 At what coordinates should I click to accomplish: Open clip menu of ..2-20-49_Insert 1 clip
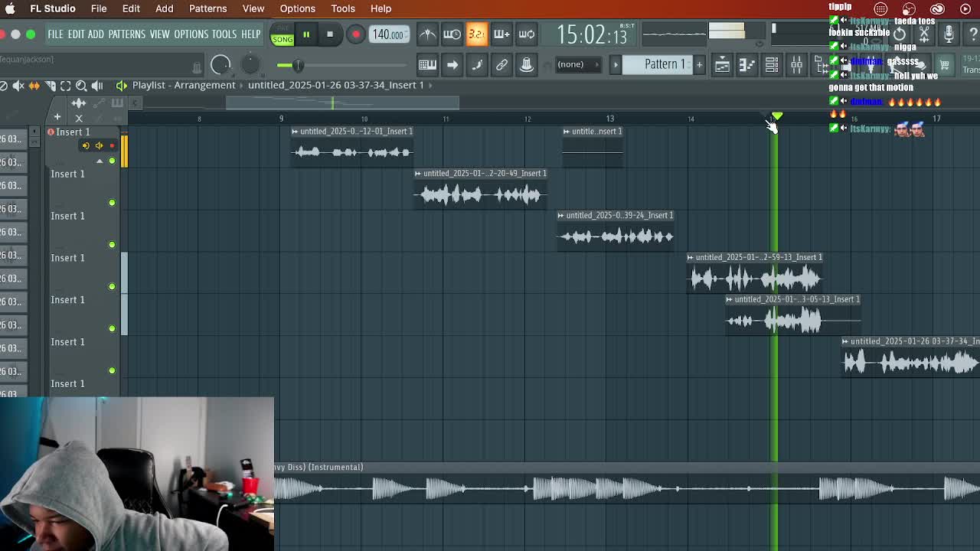coord(419,174)
